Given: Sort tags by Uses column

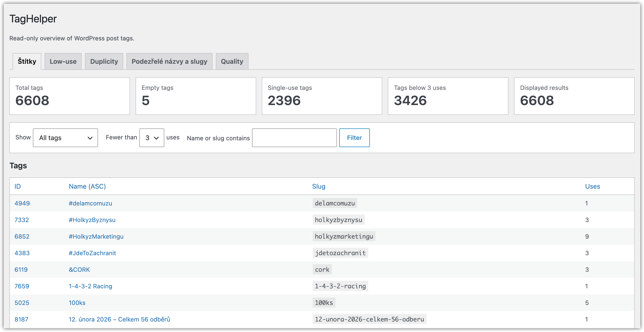Looking at the screenshot, I should pos(592,186).
